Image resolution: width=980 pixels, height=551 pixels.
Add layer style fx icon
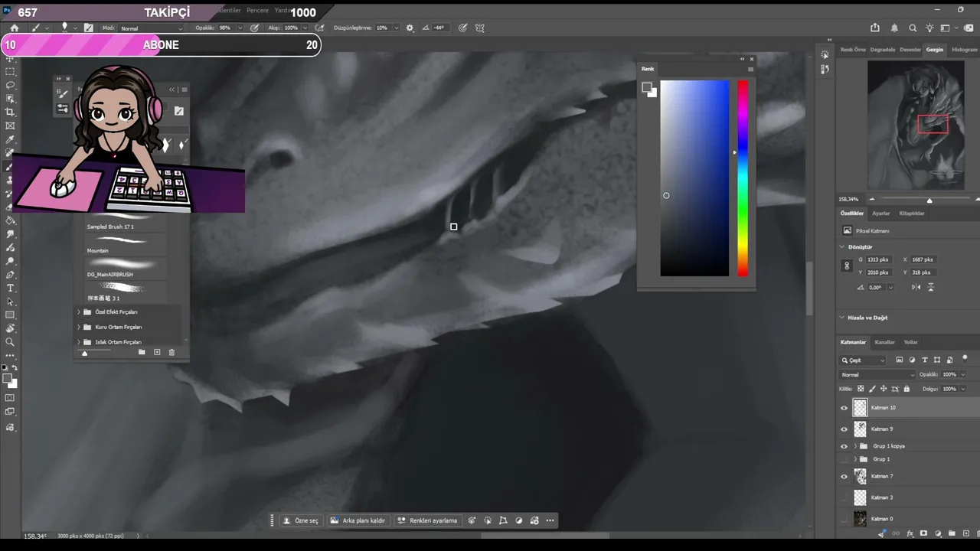[x=910, y=533]
